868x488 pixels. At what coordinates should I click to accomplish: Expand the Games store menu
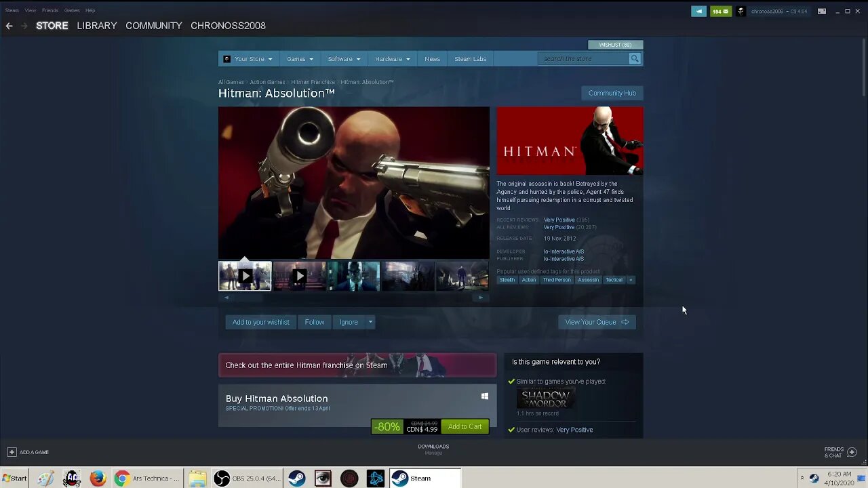click(300, 59)
